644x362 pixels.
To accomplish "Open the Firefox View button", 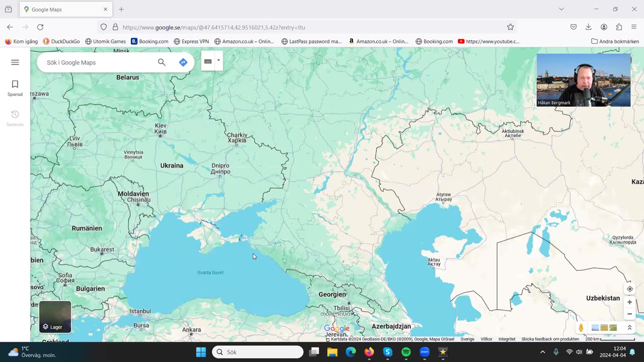I will click(9, 9).
